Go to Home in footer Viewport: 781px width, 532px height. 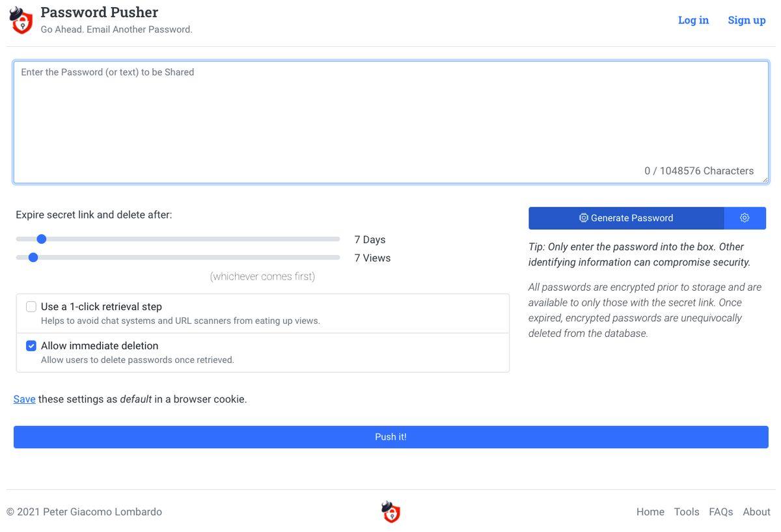[x=650, y=512]
